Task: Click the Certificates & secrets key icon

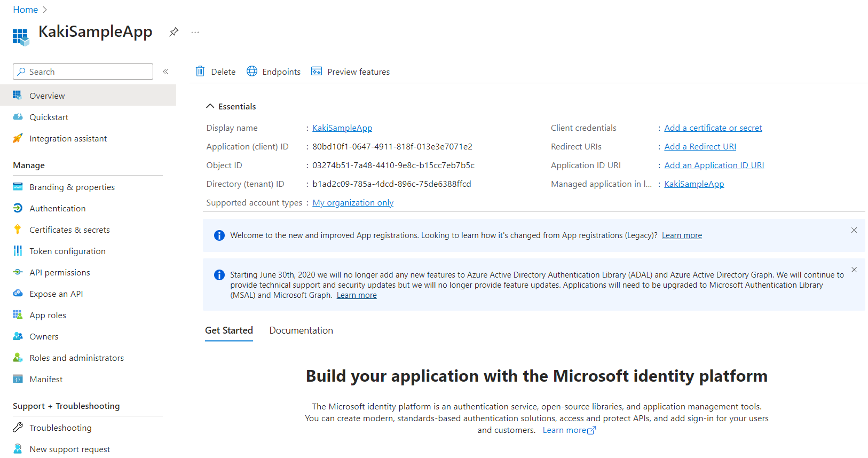Action: point(18,229)
